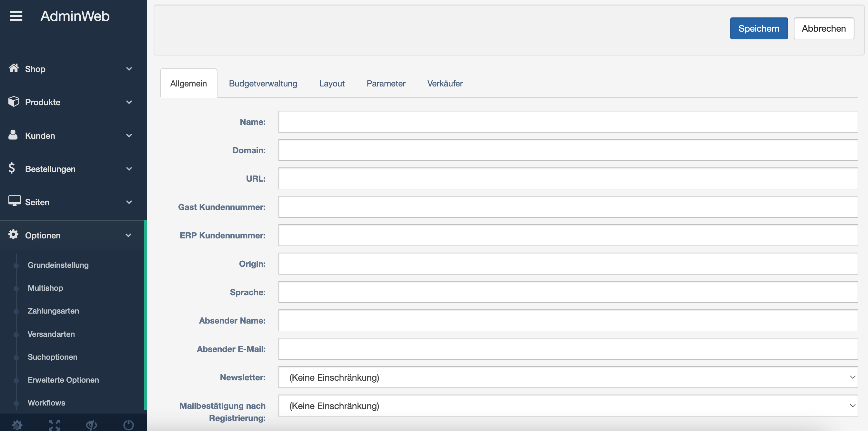Viewport: 868px width, 431px height.
Task: Click the Origin input field
Action: pos(568,264)
